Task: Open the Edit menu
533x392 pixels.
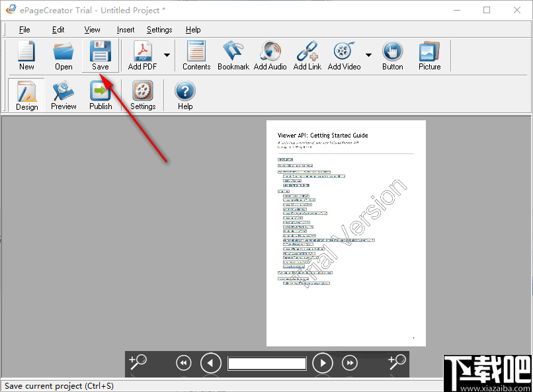Action: 58,30
